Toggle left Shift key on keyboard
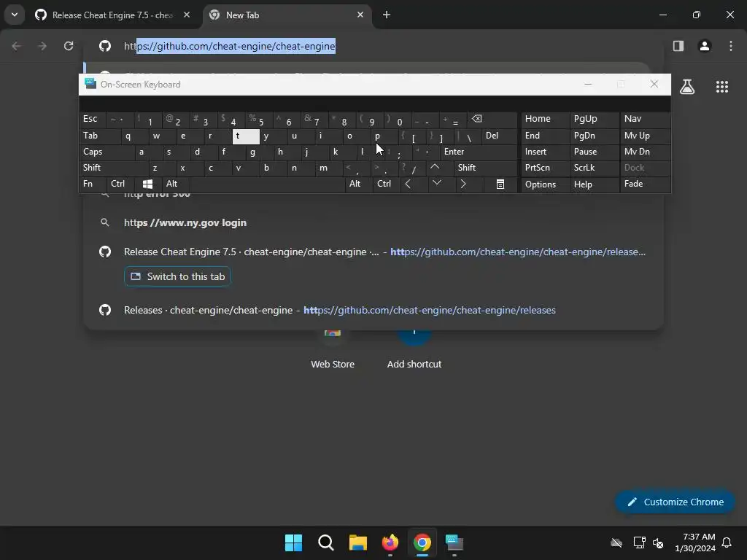This screenshot has height=560, width=747. tap(113, 167)
